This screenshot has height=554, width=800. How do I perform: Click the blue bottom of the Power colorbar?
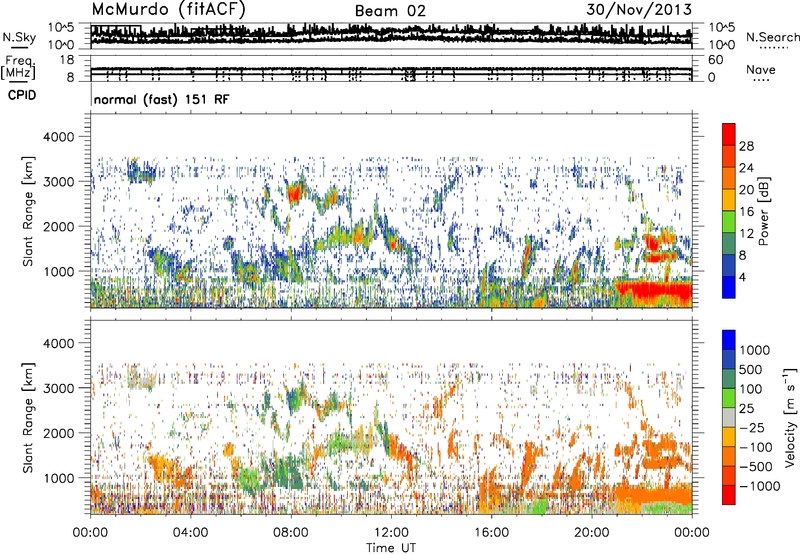click(729, 288)
